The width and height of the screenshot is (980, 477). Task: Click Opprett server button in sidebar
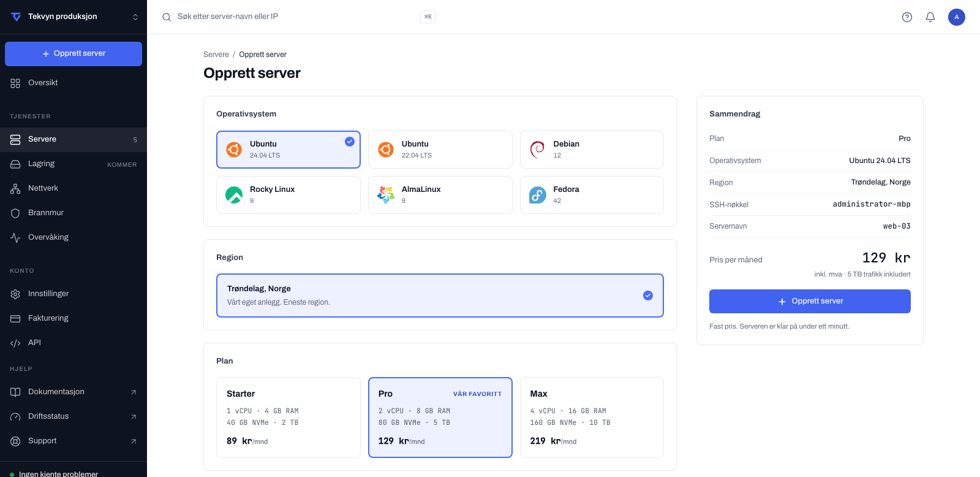[73, 54]
